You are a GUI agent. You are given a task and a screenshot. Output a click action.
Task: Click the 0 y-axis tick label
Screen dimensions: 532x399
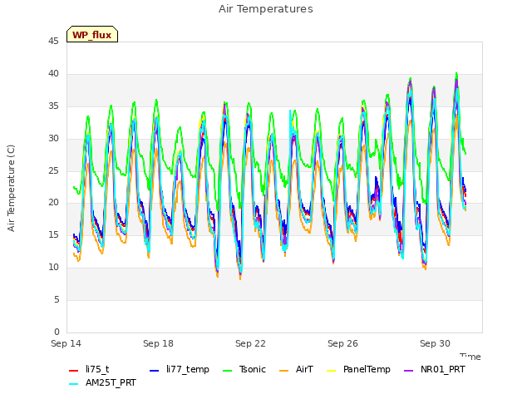(x=57, y=332)
